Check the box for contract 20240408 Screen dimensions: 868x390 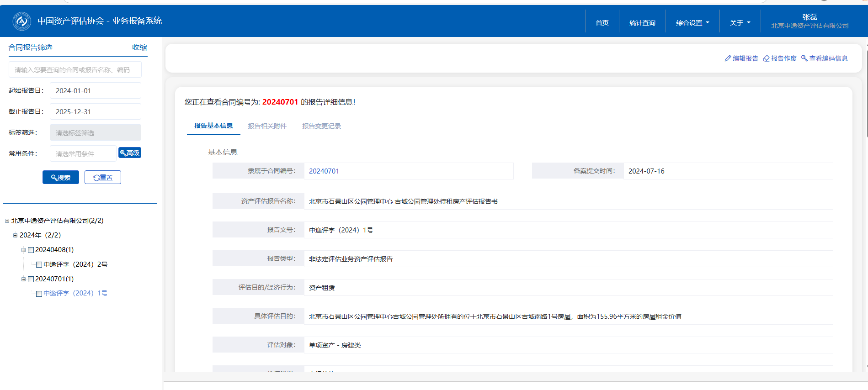click(31, 250)
